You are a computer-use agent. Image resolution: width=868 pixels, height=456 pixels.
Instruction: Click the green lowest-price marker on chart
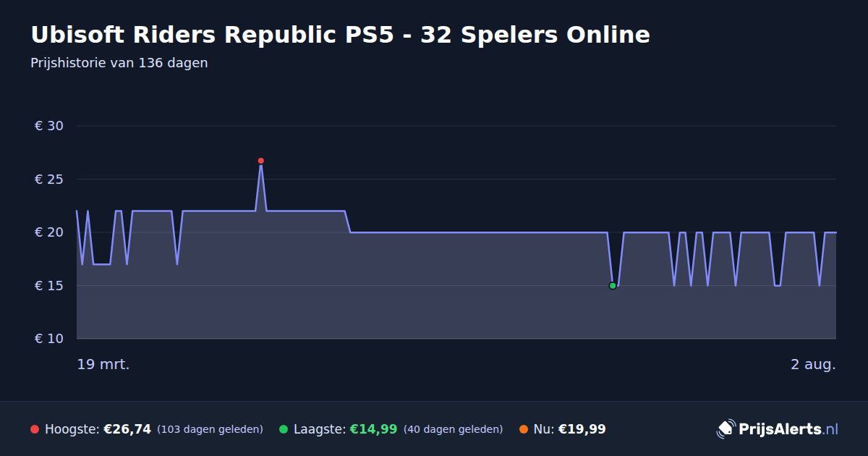tap(613, 286)
